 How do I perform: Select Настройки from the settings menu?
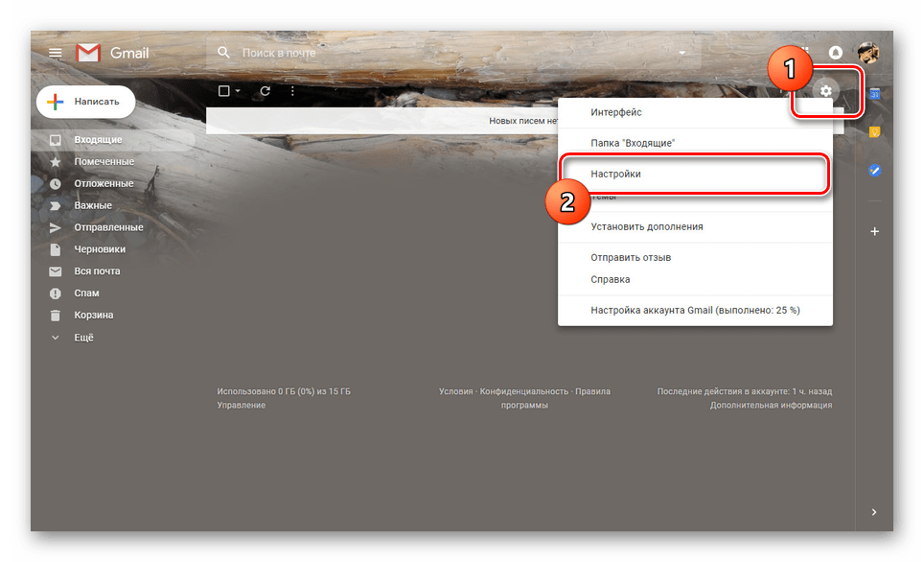(x=616, y=175)
